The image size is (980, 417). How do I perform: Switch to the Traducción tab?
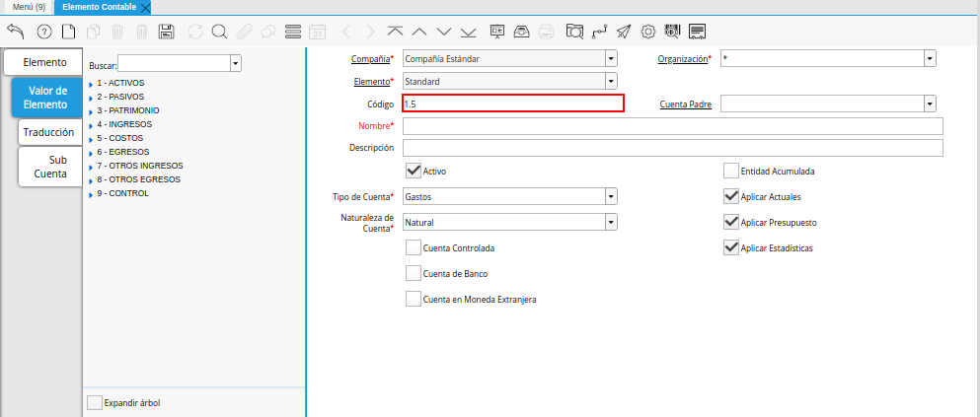click(48, 131)
